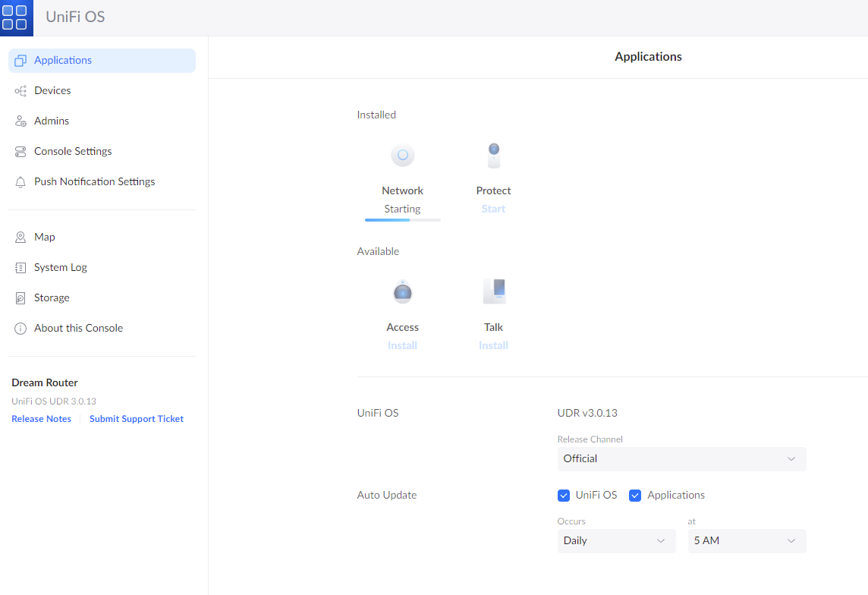The height and width of the screenshot is (595, 868).
Task: Click the UniFi OS UDR 3.0.13 label
Action: click(x=54, y=401)
